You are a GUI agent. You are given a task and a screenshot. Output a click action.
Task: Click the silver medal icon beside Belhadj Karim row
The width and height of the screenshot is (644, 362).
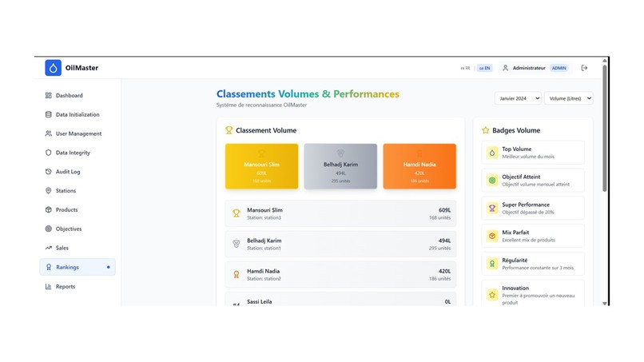click(237, 244)
